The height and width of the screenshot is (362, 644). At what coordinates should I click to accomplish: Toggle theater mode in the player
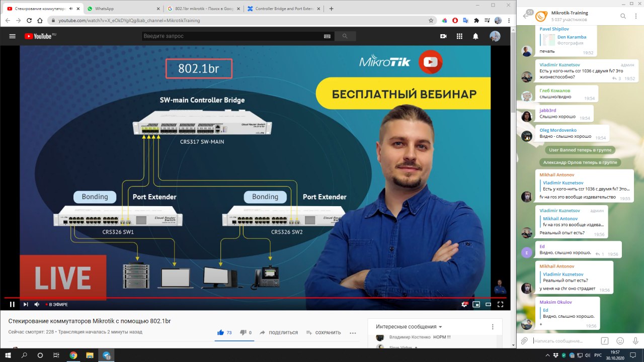488,304
